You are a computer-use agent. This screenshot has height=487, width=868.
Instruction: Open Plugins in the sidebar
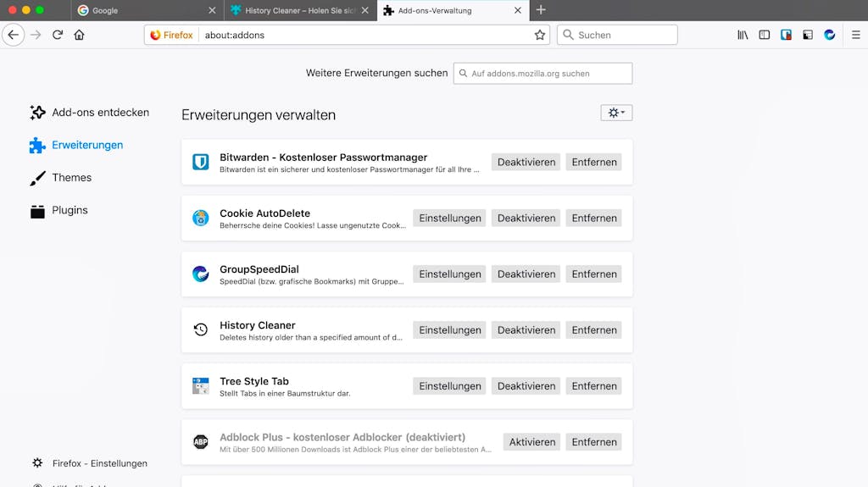pyautogui.click(x=58, y=210)
